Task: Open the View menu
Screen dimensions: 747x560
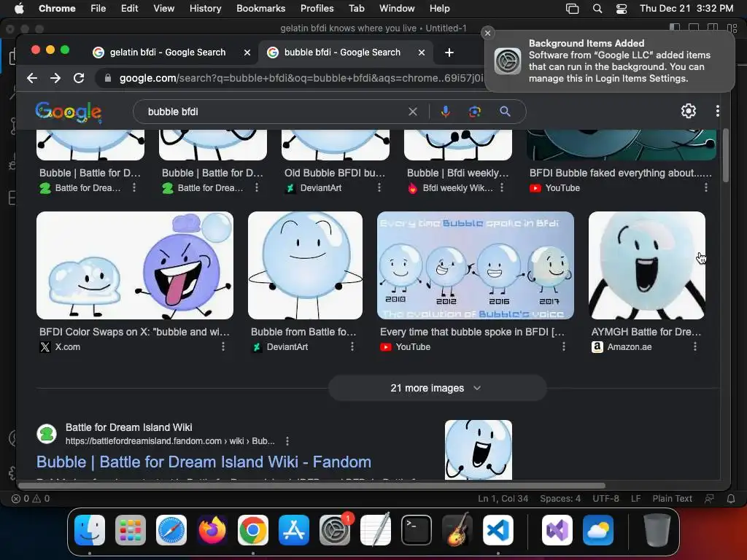Action: click(x=163, y=9)
